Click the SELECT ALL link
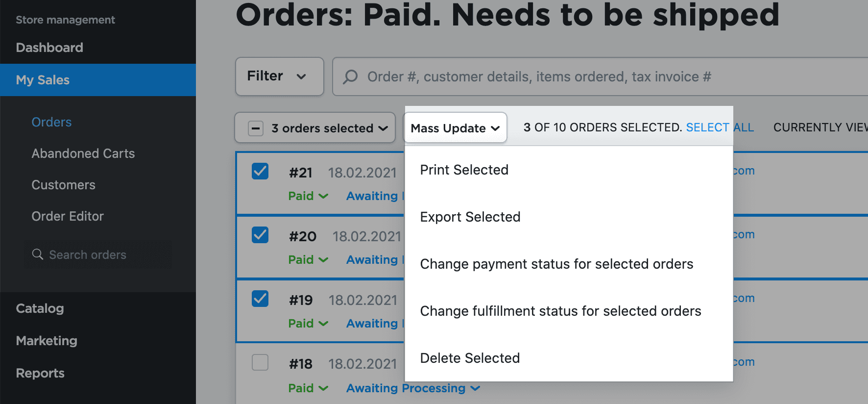Screen dimensions: 868x404 pyautogui.click(x=720, y=127)
